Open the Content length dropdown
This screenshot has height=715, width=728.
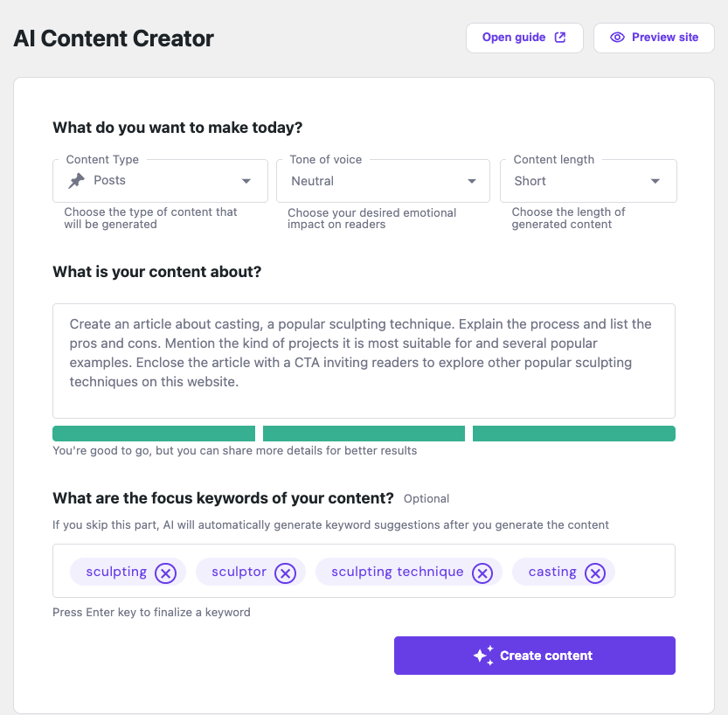(x=655, y=181)
